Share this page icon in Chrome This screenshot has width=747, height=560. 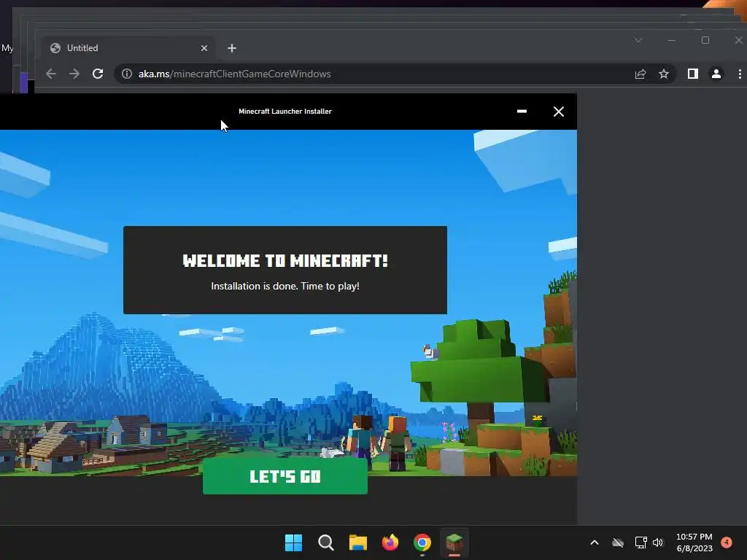tap(640, 74)
